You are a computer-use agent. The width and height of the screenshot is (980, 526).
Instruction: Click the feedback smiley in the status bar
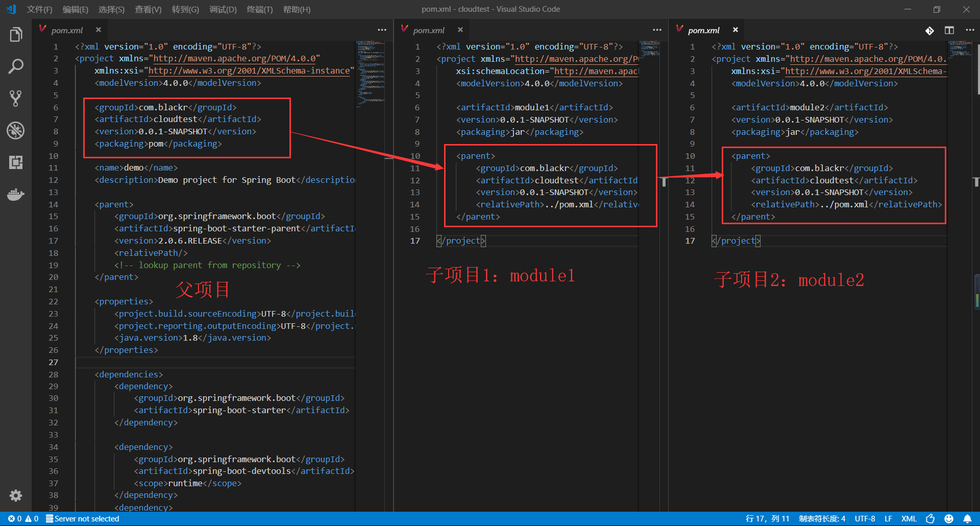947,518
